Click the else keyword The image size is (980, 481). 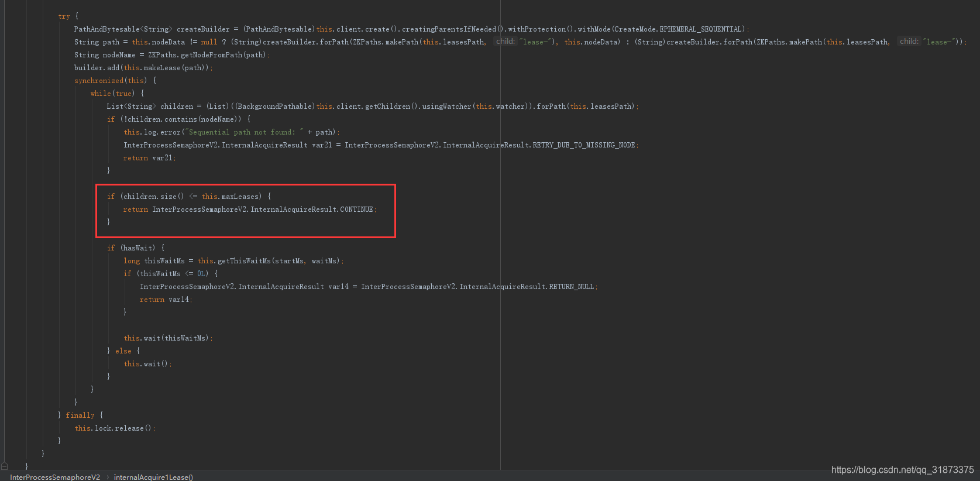coord(123,351)
